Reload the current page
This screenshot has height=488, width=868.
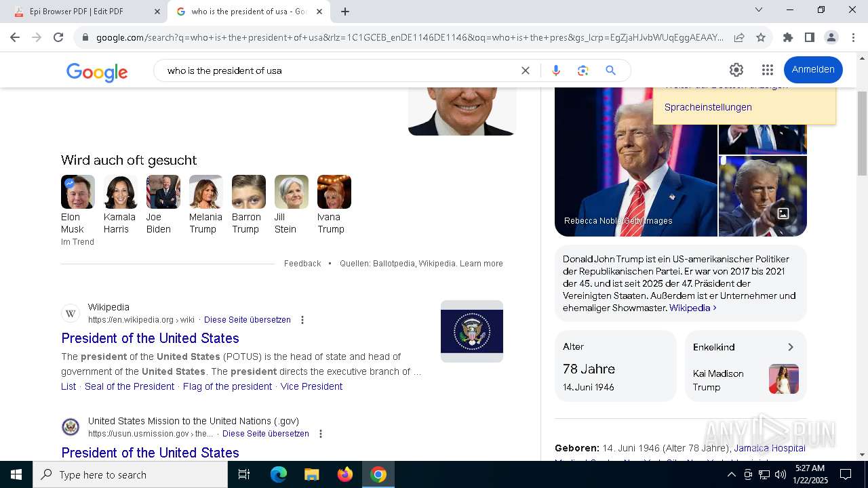[58, 37]
